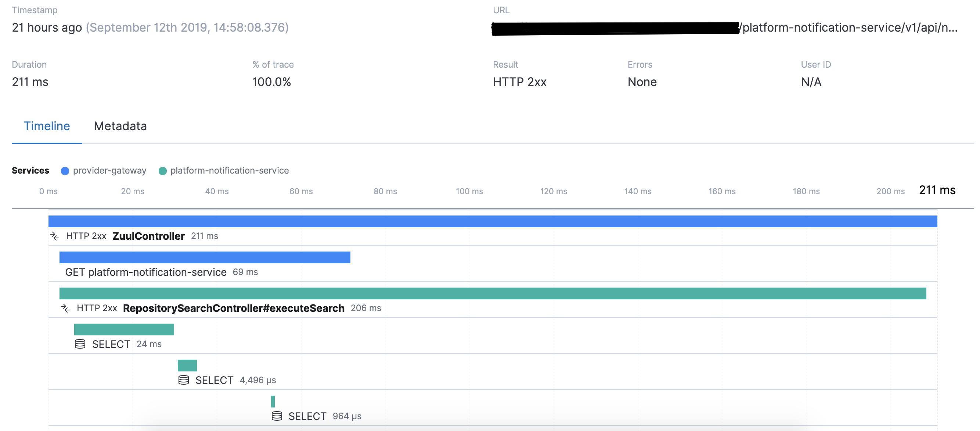The width and height of the screenshot is (980, 431).
Task: Click the green RepositorySearchController 206 ms bar
Action: pos(492,293)
